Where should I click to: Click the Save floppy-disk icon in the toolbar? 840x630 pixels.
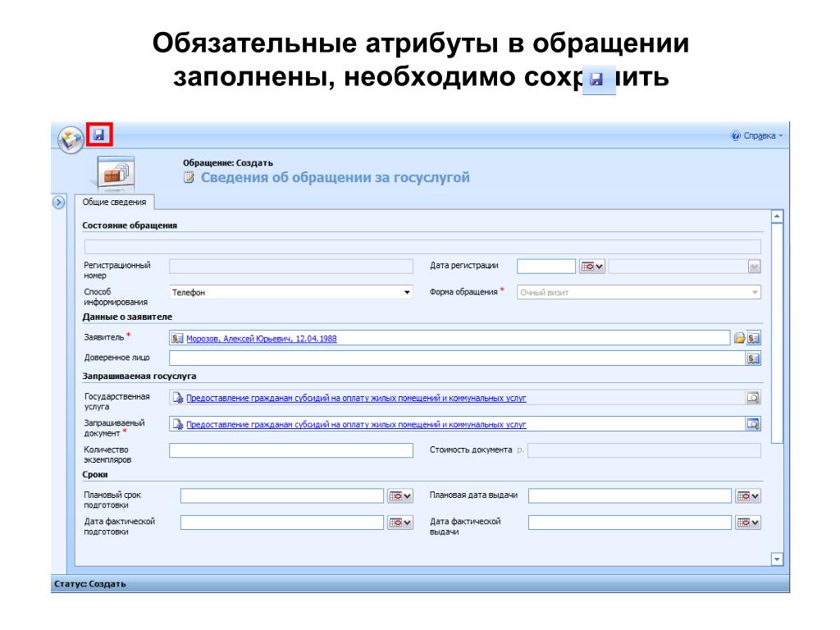click(99, 135)
